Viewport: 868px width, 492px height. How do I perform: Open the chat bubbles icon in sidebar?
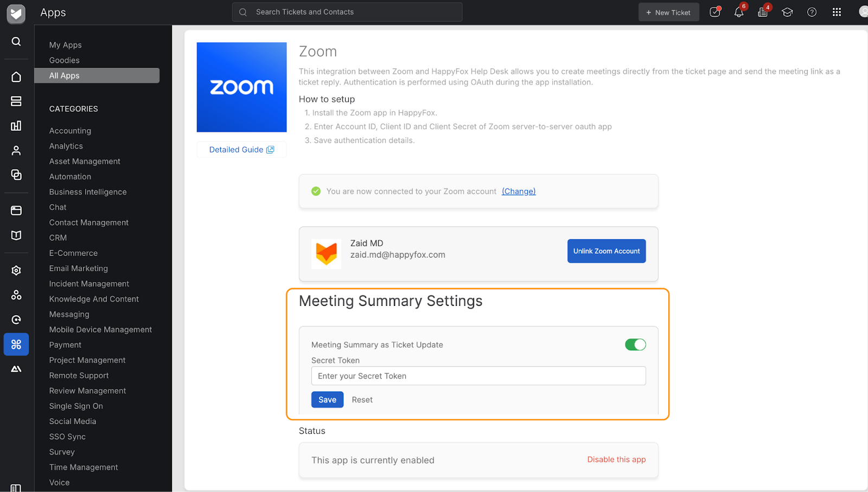(16, 175)
